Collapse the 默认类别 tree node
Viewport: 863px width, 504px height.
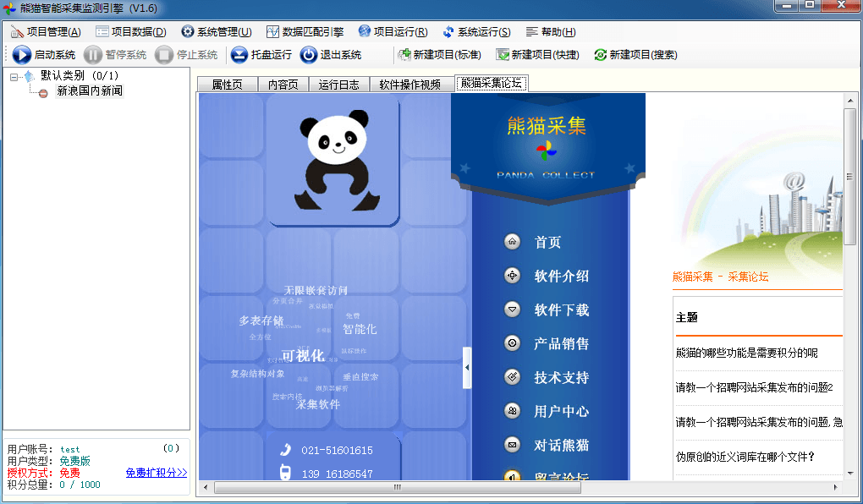(14, 77)
